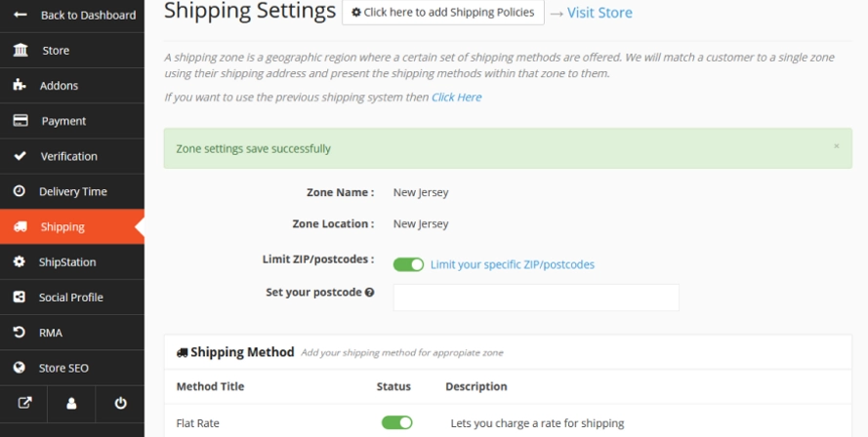The image size is (868, 437).
Task: Click Limit your specific ZIP/postcodes link text
Action: pos(512,264)
